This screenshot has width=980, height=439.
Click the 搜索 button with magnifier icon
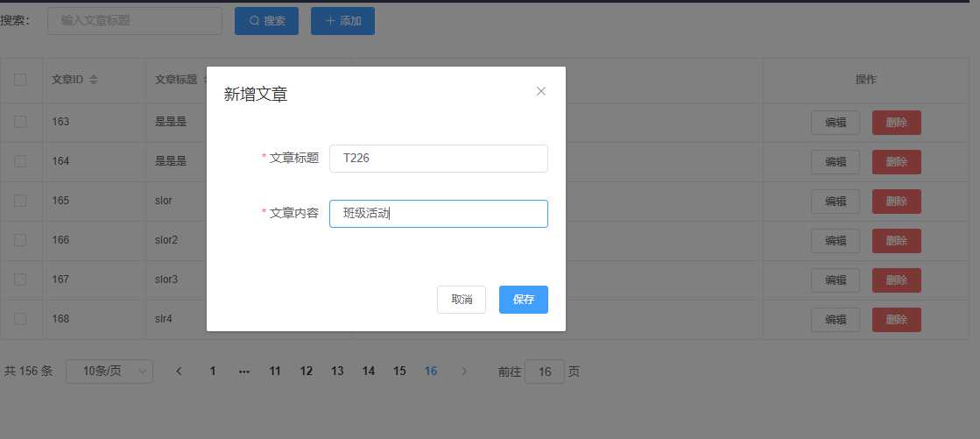click(267, 21)
